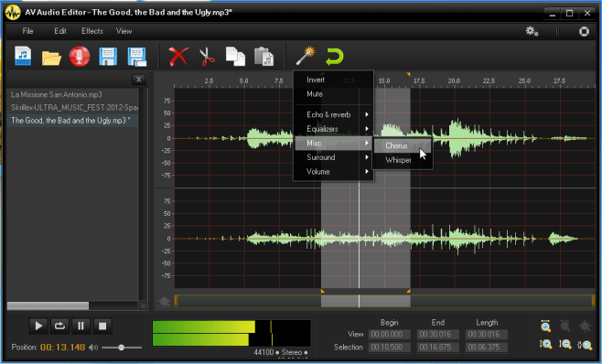Image resolution: width=602 pixels, height=364 pixels.
Task: Cut the selection with the scissors icon
Action: (x=207, y=57)
